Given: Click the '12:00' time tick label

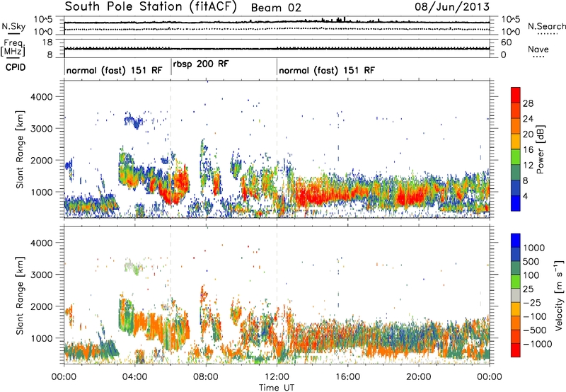Looking at the screenshot, I should 277,377.
